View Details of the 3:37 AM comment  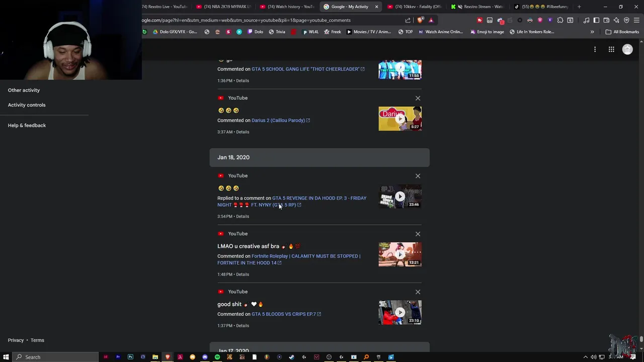(x=243, y=132)
